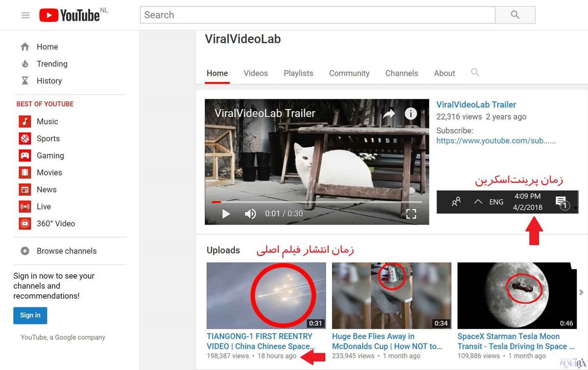Open Movies under Best of YouTube

click(49, 172)
